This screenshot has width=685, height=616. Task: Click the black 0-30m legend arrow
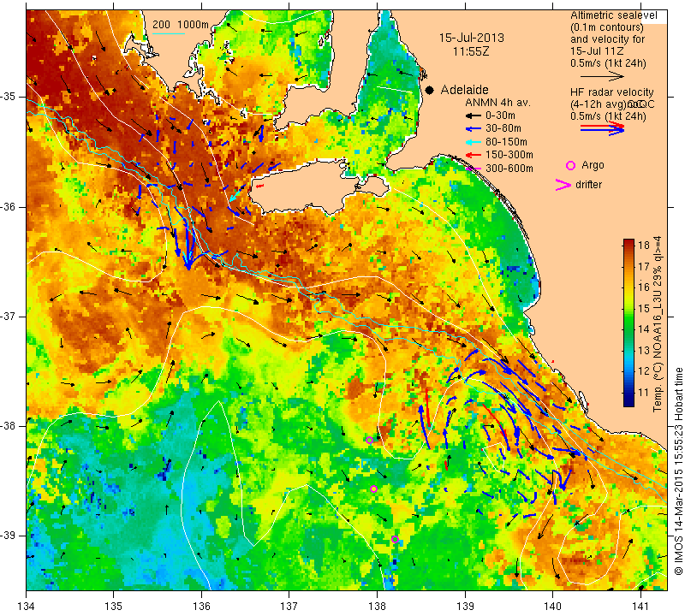tap(474, 116)
